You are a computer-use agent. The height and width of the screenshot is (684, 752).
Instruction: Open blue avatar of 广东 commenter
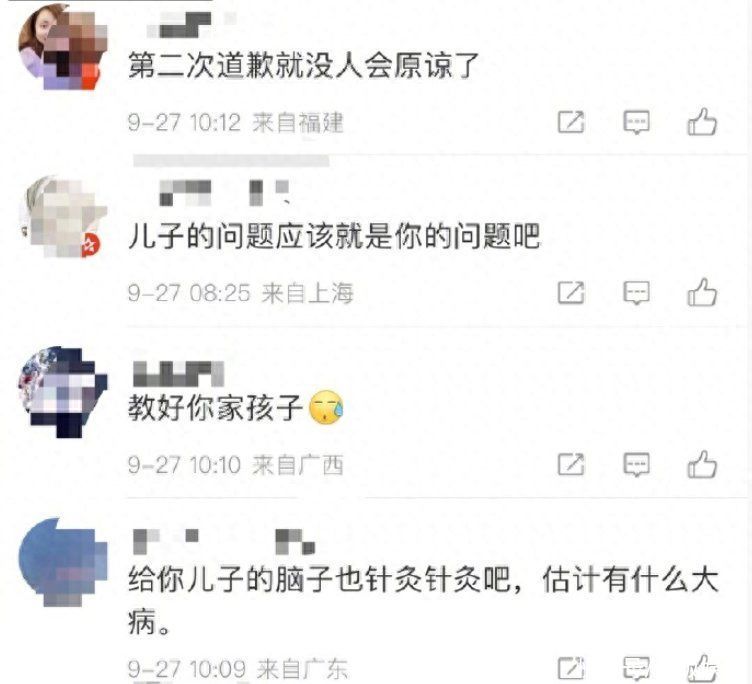[62, 562]
